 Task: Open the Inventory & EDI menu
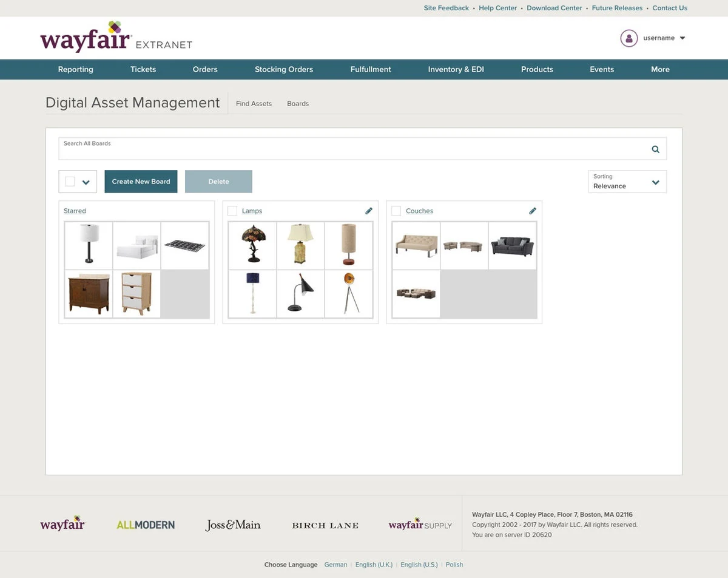(x=456, y=69)
